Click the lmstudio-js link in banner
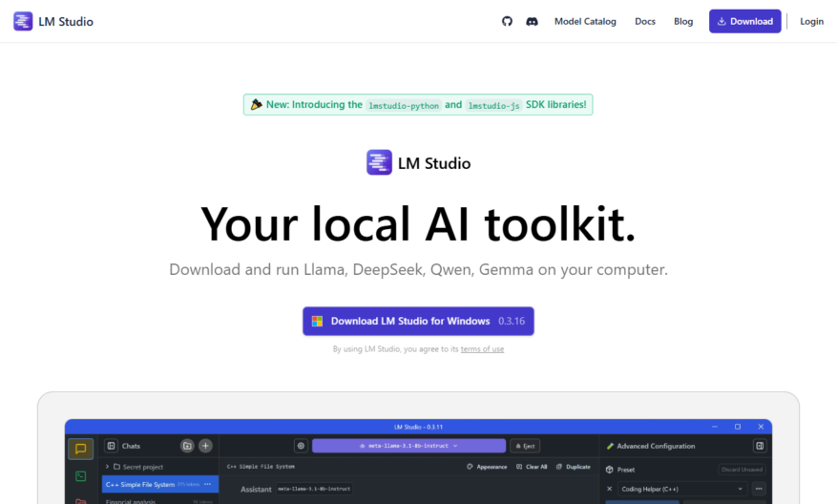This screenshot has width=837, height=504. (x=493, y=105)
